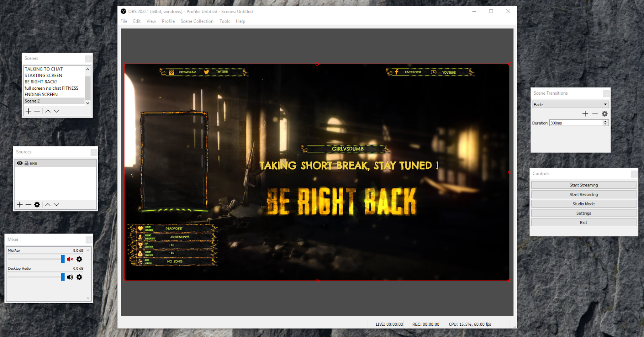Click the Start Streaming button
This screenshot has height=337, width=644.
click(x=584, y=185)
